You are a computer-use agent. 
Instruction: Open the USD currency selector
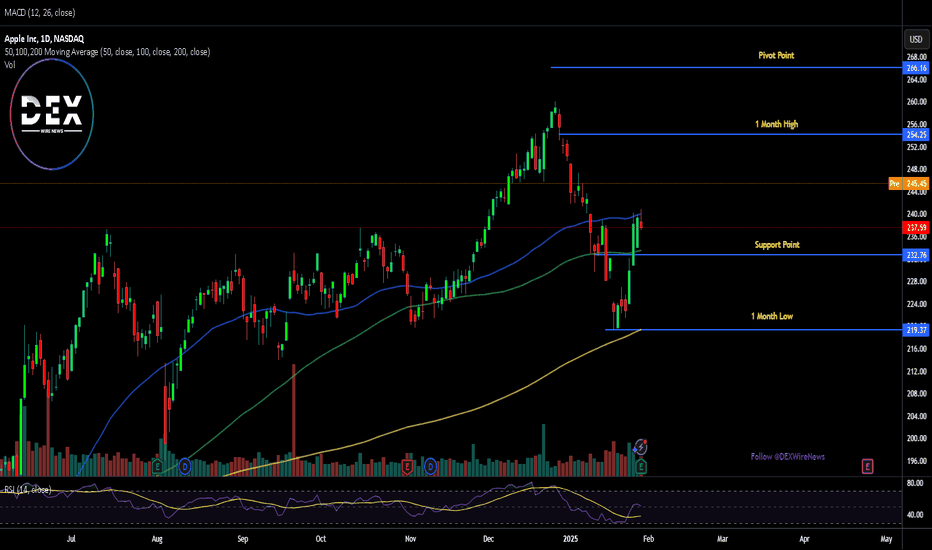pyautogui.click(x=916, y=39)
